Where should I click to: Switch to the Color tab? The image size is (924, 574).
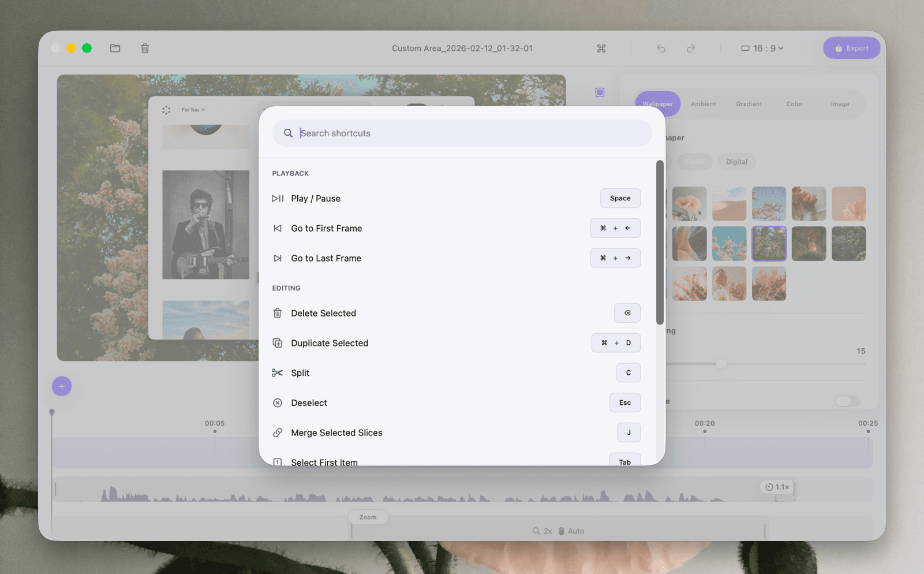click(x=794, y=103)
